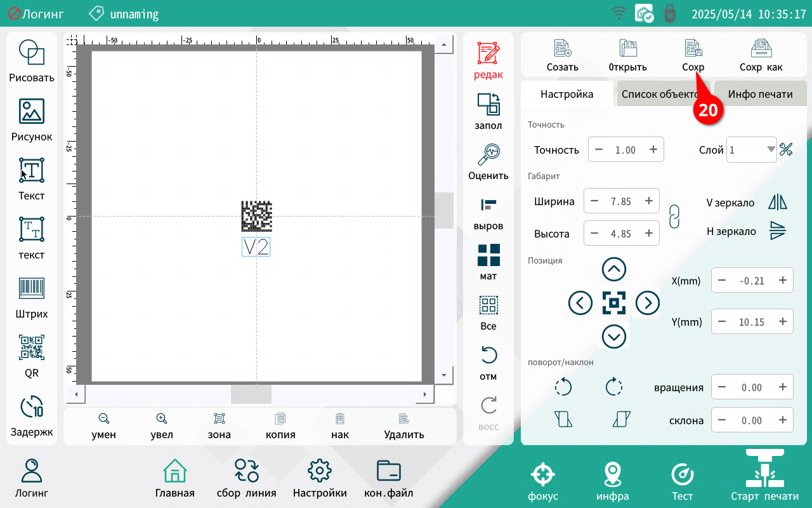Image resolution: width=812 pixels, height=508 pixels.
Task: Select the Рисовать draw tool
Action: [x=31, y=60]
